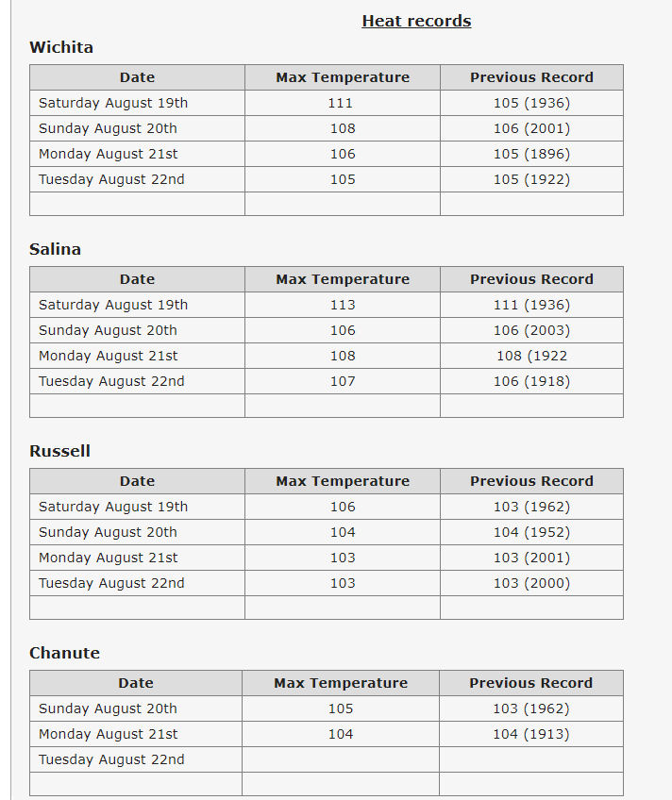Select Chanute's Sunday August 20th date cell

tap(108, 708)
